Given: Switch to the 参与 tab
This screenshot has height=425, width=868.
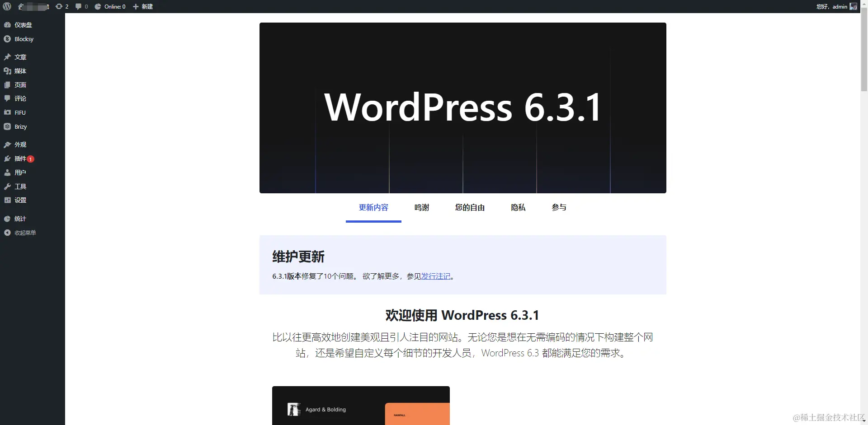Looking at the screenshot, I should [x=559, y=208].
